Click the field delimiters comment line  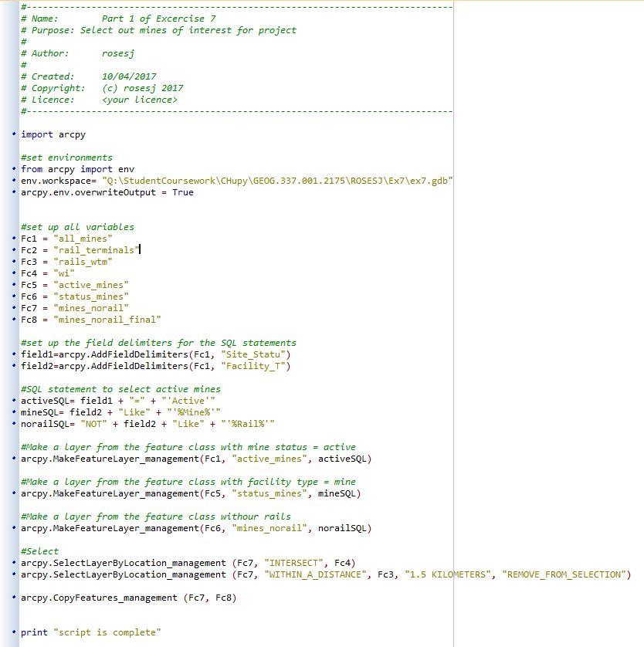[158, 343]
